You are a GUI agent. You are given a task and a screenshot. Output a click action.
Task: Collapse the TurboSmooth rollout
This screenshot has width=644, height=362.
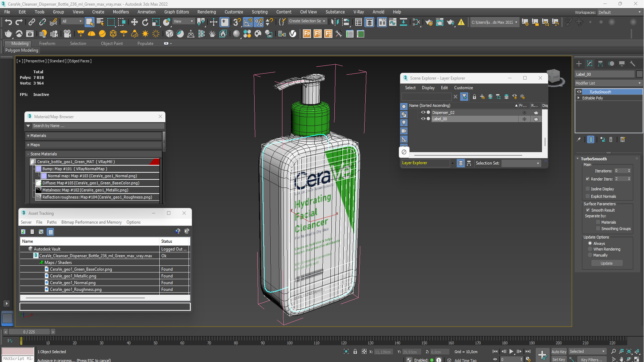(x=578, y=159)
